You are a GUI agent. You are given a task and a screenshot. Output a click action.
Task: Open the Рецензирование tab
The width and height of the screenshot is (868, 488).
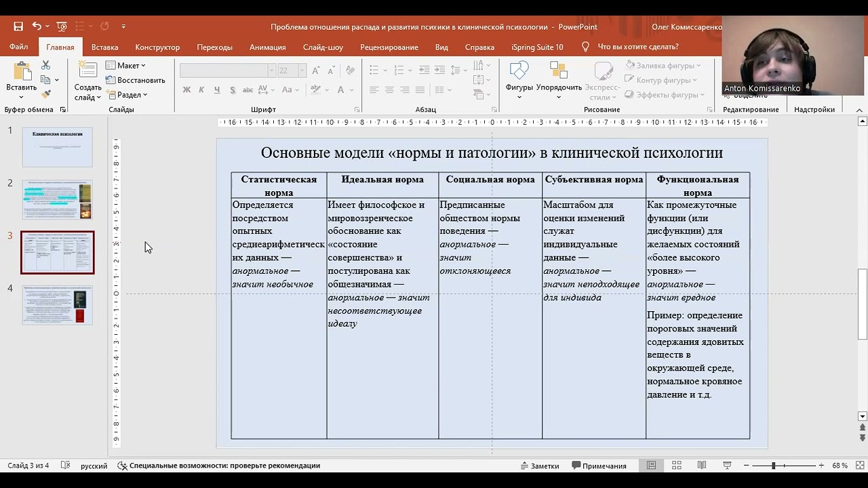pyautogui.click(x=389, y=47)
